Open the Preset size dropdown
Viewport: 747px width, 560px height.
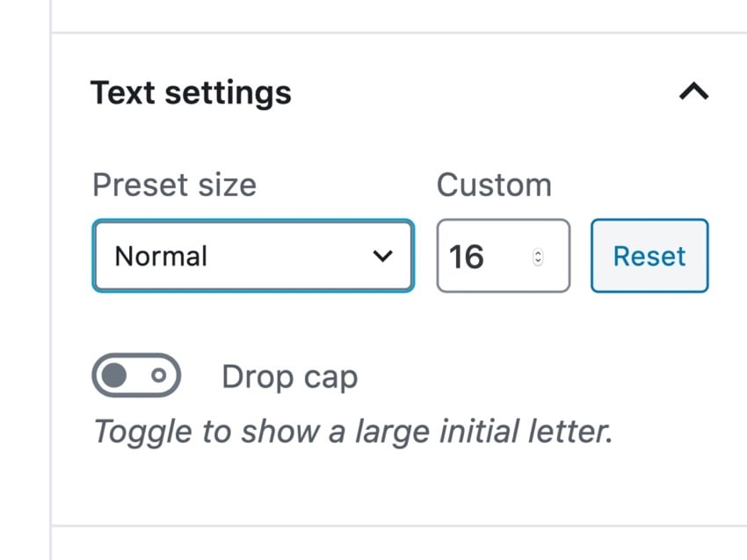tap(252, 256)
